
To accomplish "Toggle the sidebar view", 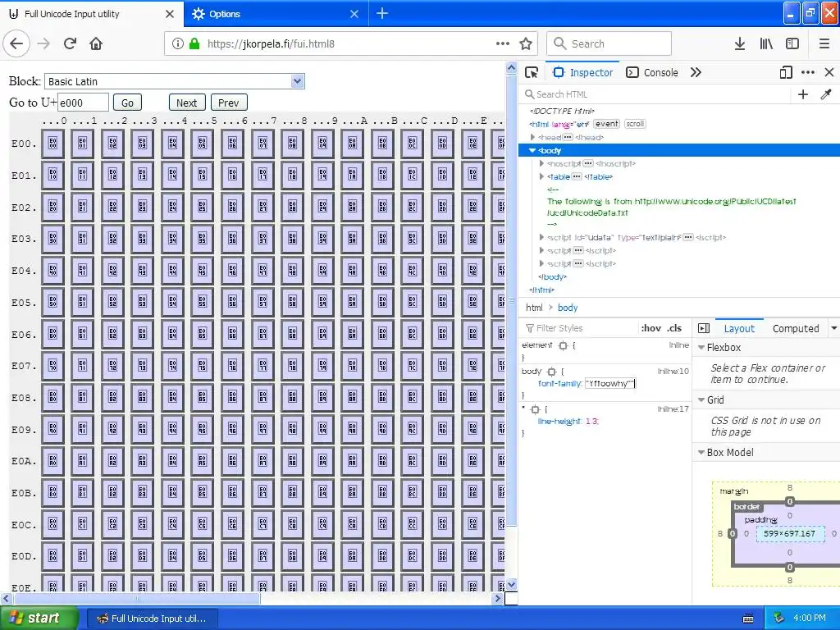I will coord(792,44).
